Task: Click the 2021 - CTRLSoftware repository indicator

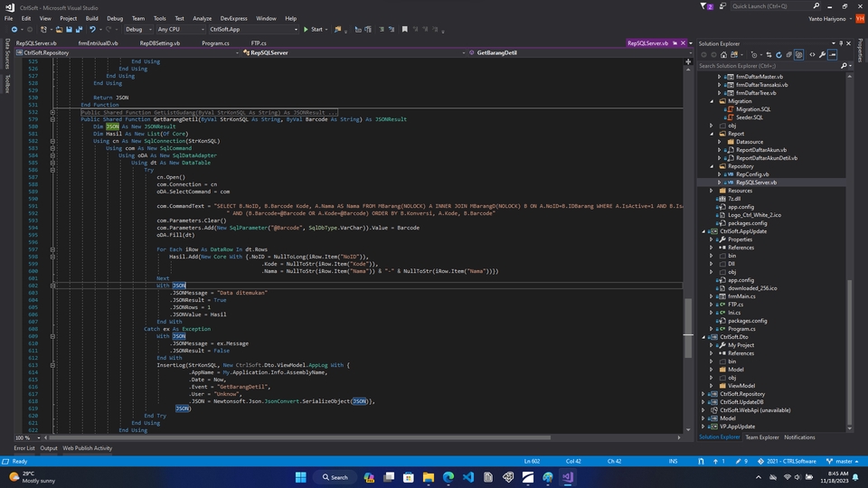Action: 787,461
